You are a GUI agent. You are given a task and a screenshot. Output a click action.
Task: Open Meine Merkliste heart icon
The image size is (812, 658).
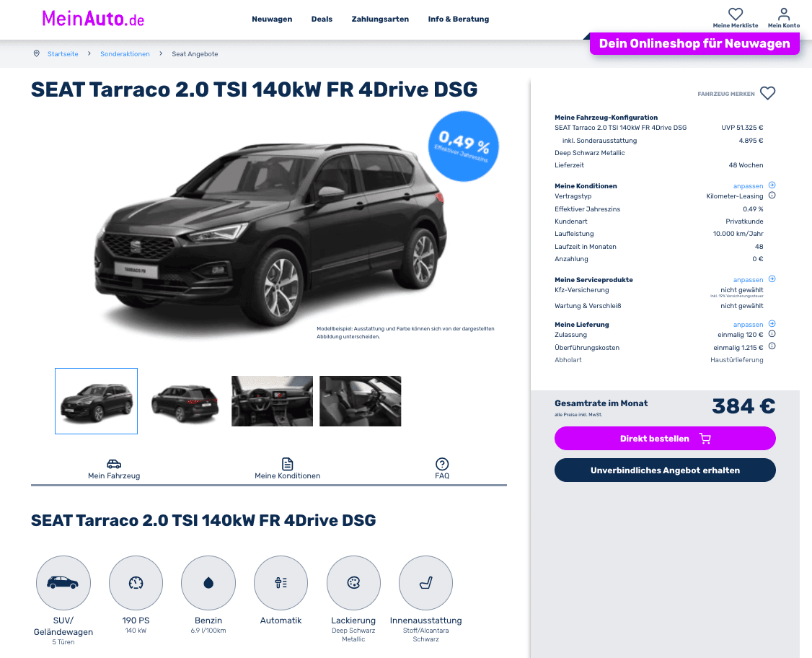[x=736, y=14]
